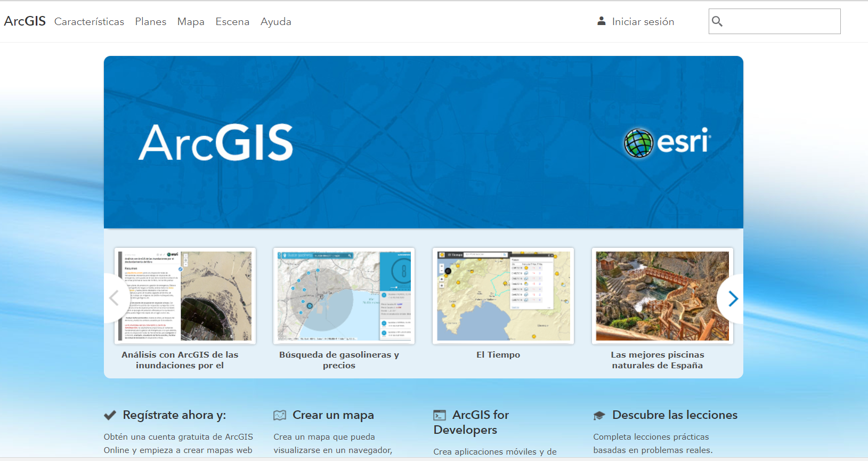
Task: Open the 'Descubre las lecciones' heading
Action: click(675, 415)
